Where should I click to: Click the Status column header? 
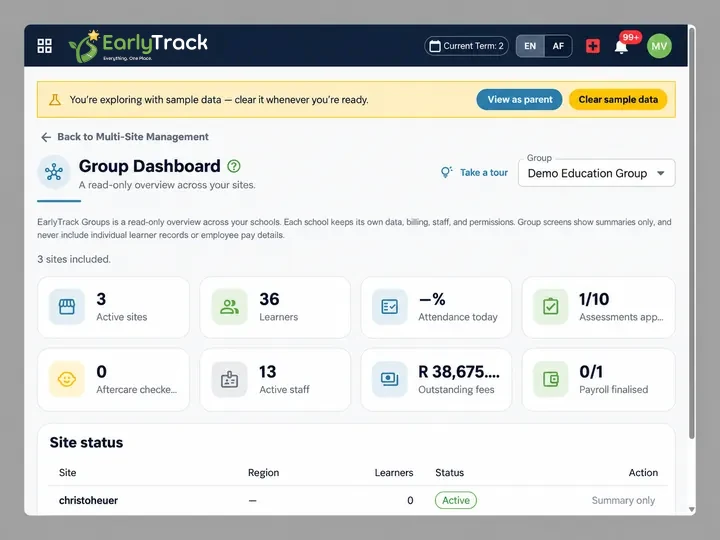(x=450, y=472)
